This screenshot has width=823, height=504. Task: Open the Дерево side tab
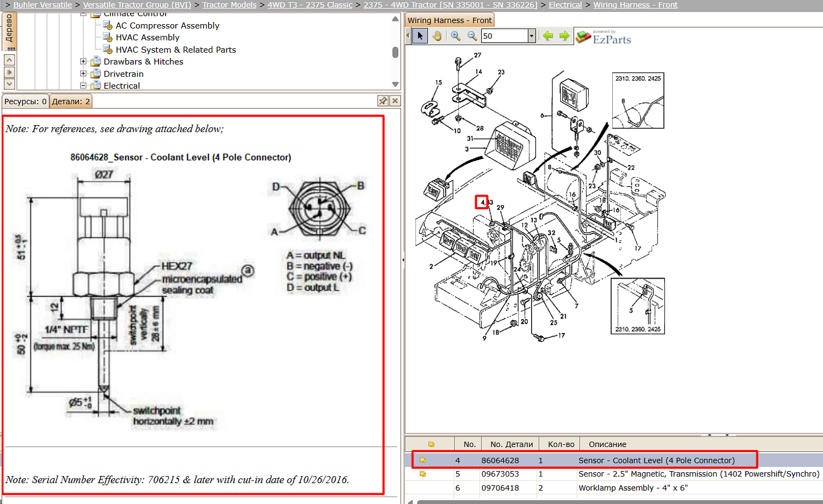pyautogui.click(x=9, y=31)
